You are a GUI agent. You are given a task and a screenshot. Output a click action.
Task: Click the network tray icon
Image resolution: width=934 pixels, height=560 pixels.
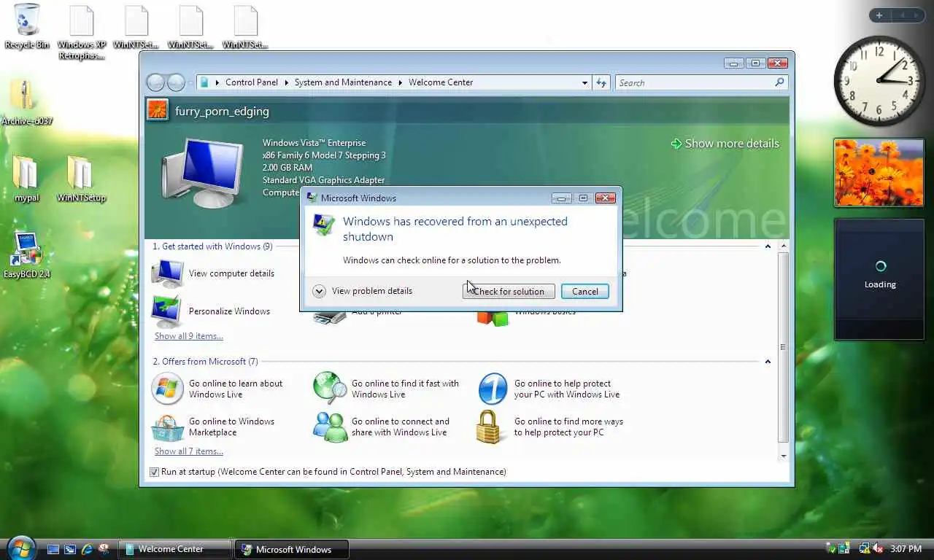[x=865, y=548]
